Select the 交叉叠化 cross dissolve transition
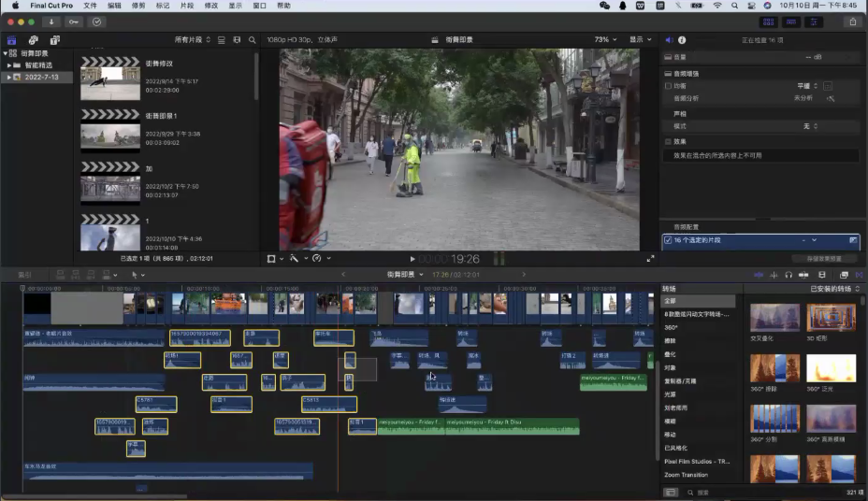 (x=775, y=318)
